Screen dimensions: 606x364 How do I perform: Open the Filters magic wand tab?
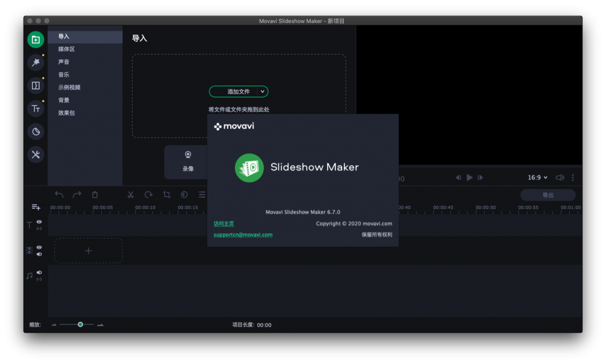[36, 62]
